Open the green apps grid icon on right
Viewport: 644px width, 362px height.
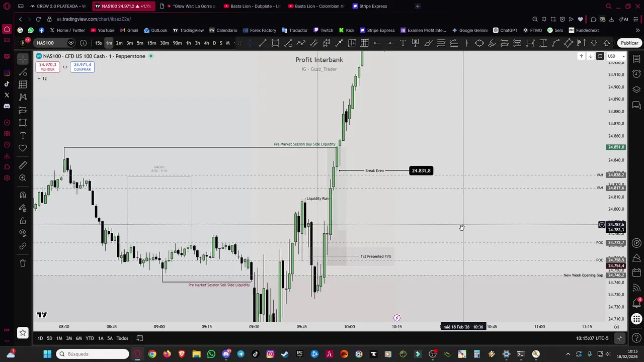(636, 319)
